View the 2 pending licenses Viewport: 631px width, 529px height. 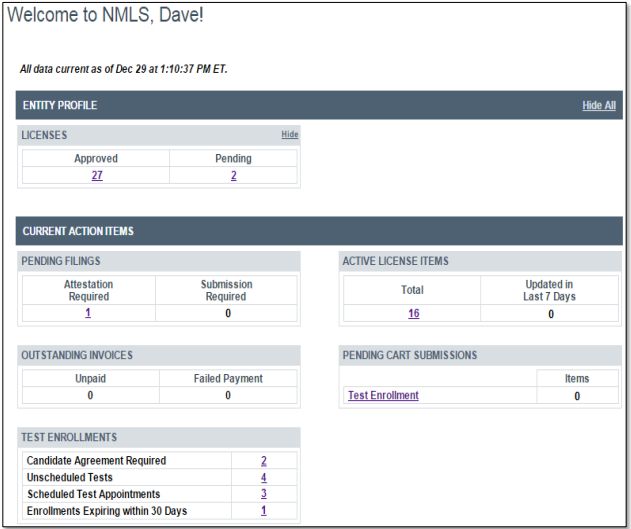pyautogui.click(x=233, y=175)
